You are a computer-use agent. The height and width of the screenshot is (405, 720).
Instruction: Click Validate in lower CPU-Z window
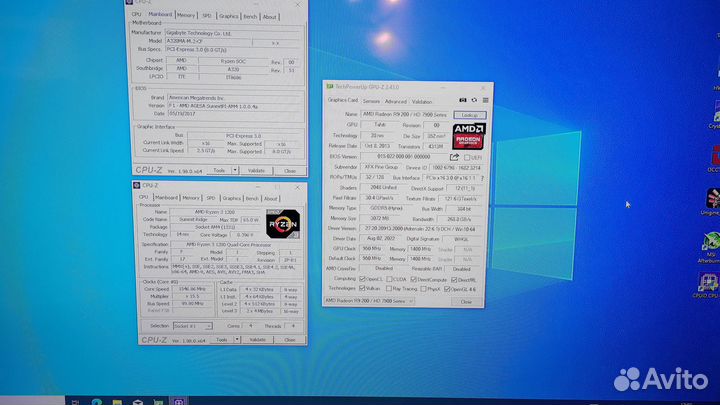coord(258,340)
